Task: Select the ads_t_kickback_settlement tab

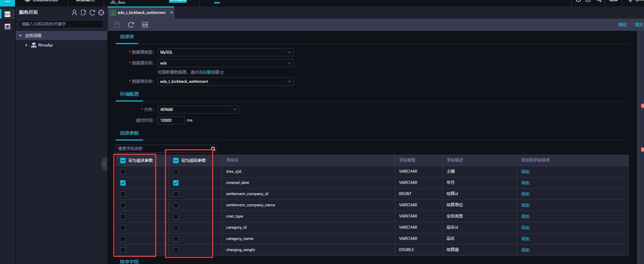Action: click(x=142, y=13)
